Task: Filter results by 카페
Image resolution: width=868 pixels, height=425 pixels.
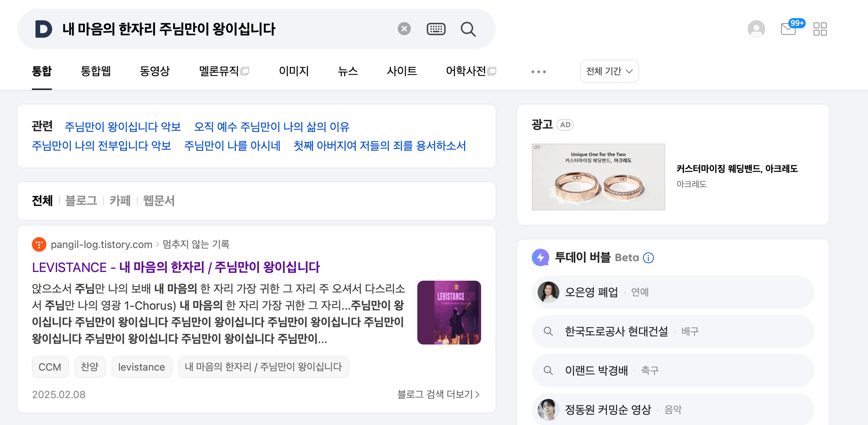Action: pyautogui.click(x=120, y=201)
